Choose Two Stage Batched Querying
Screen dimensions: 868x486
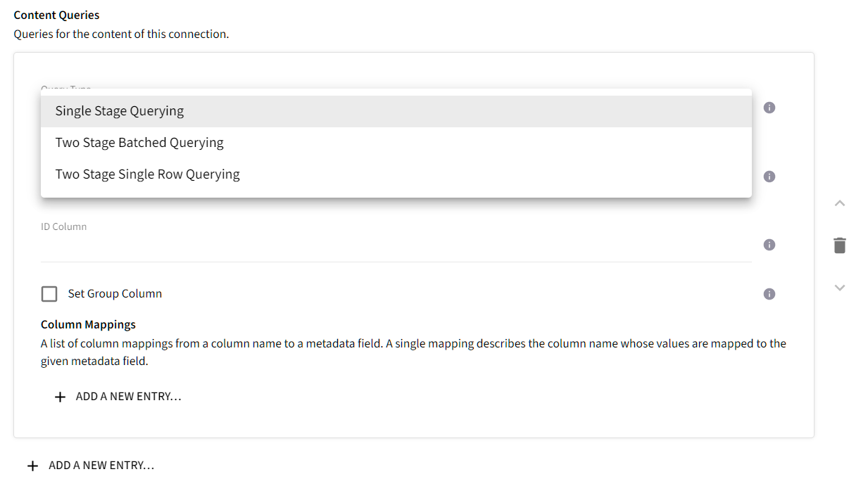pos(139,142)
